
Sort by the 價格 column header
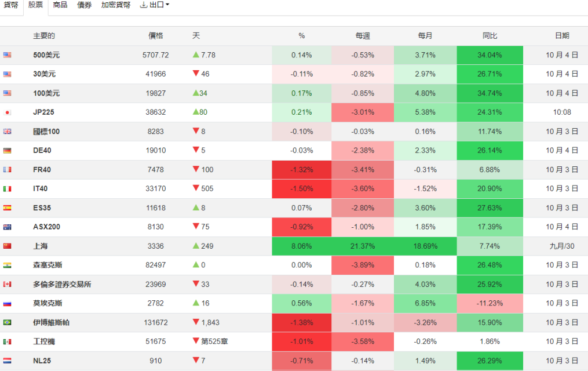pos(156,35)
